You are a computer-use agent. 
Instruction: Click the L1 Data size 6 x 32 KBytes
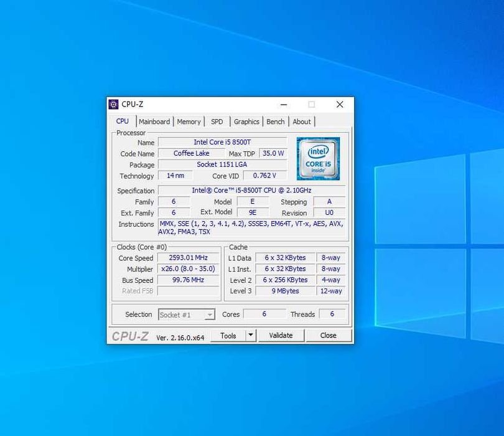click(x=285, y=258)
